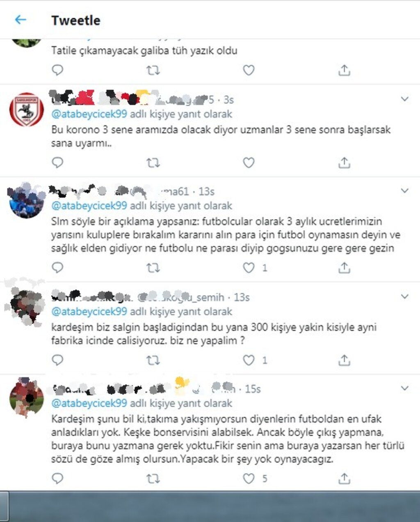The width and height of the screenshot is (420, 522).
Task: Share the 'kardeşim biz salgin' tweet
Action: click(344, 360)
